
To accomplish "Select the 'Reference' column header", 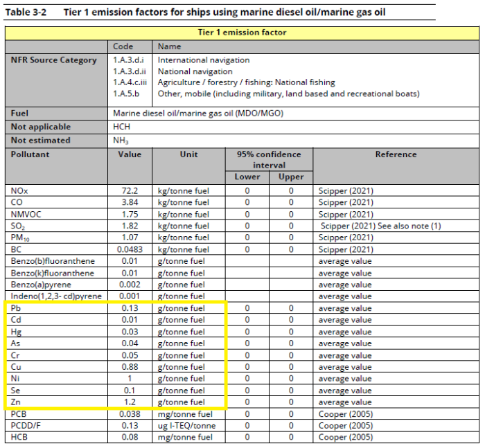I will tap(396, 154).
